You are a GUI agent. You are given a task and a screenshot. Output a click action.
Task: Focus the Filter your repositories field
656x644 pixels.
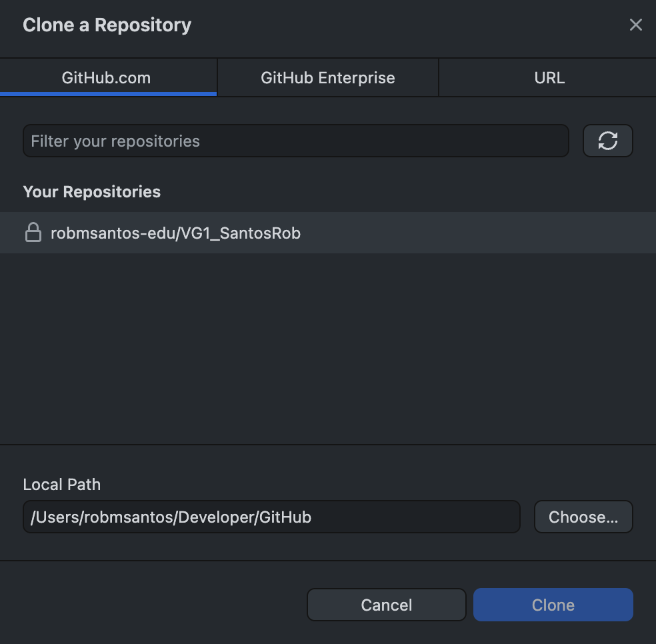click(295, 141)
